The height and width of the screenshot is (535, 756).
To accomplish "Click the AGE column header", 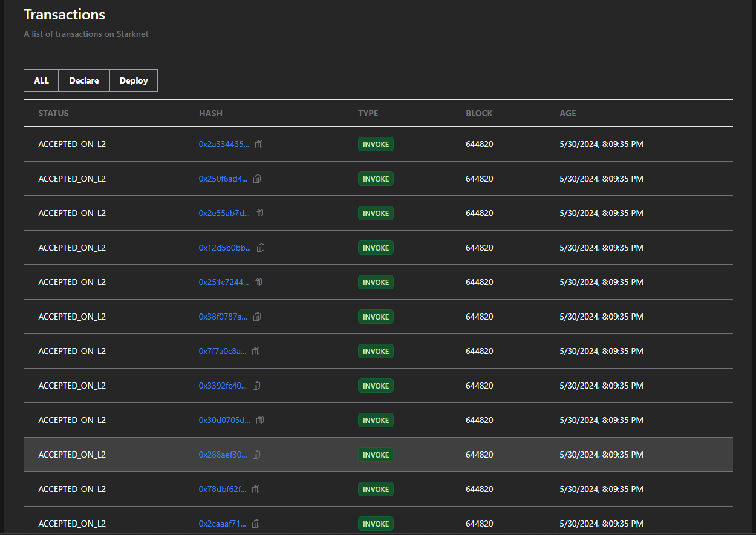I will (x=567, y=113).
